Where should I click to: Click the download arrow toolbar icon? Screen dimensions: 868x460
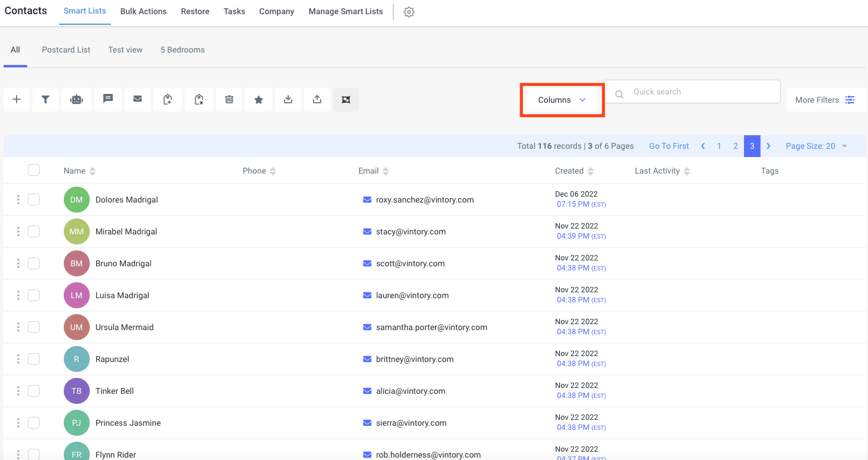(x=288, y=100)
